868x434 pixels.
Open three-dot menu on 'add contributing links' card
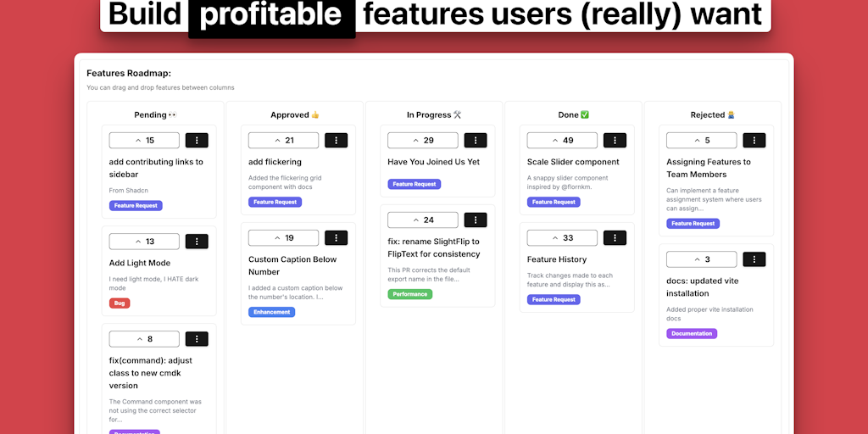[197, 141]
